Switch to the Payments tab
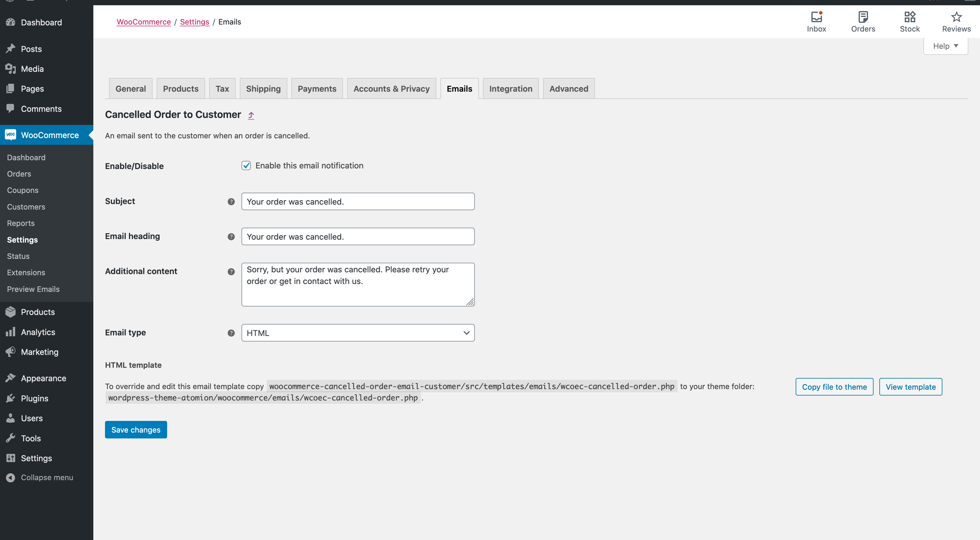This screenshot has height=540, width=980. (x=317, y=88)
